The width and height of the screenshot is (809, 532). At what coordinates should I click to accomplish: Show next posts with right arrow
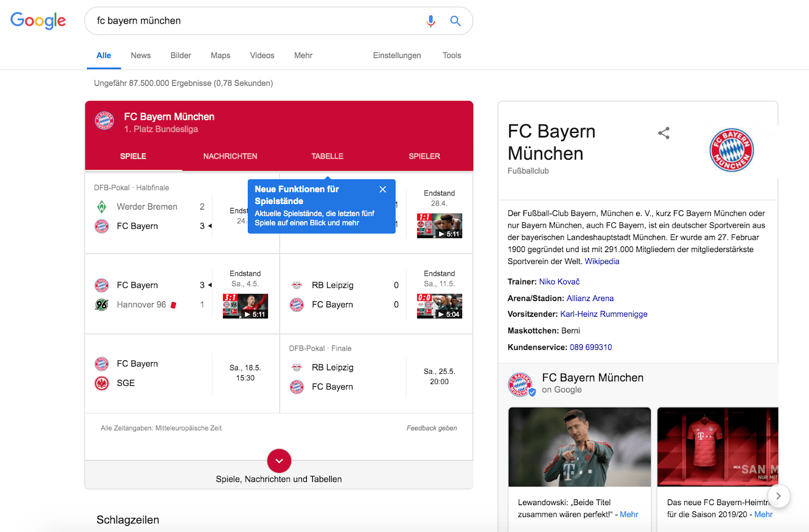[779, 496]
